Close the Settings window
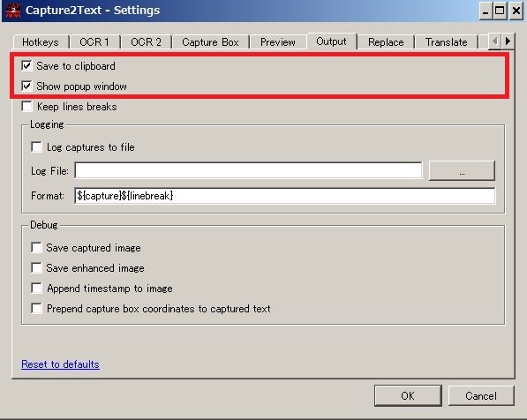 [516, 11]
